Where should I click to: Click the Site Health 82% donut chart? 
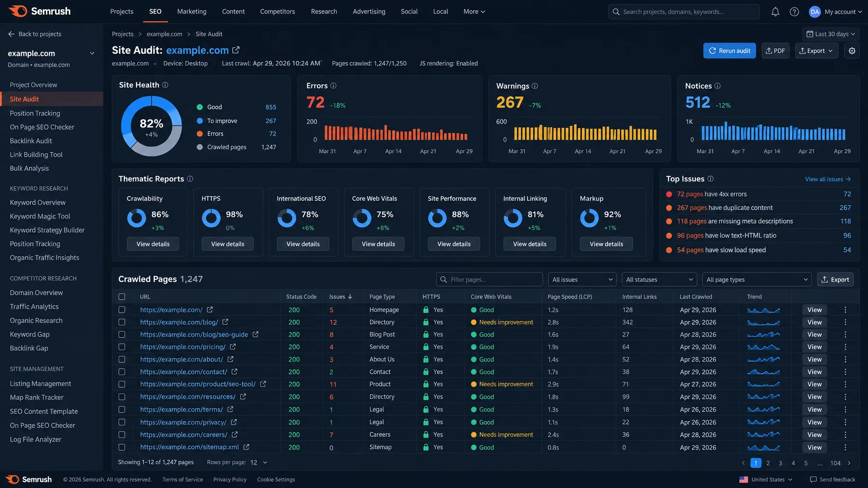point(151,126)
